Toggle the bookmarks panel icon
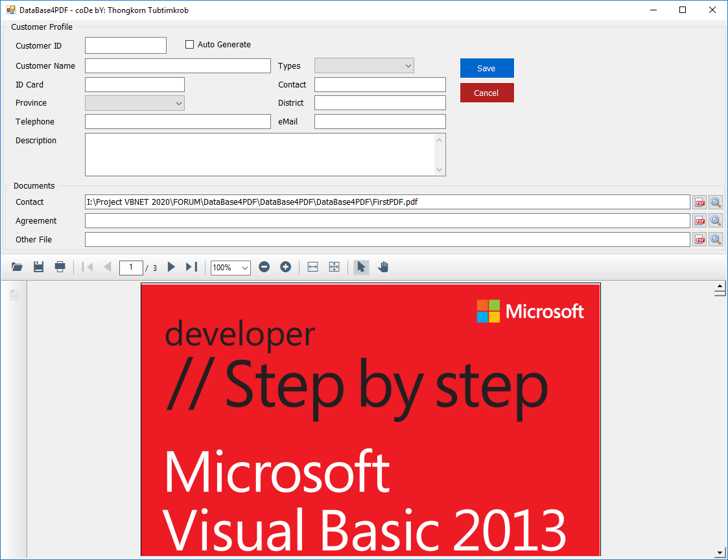The image size is (728, 560). pyautogui.click(x=14, y=295)
